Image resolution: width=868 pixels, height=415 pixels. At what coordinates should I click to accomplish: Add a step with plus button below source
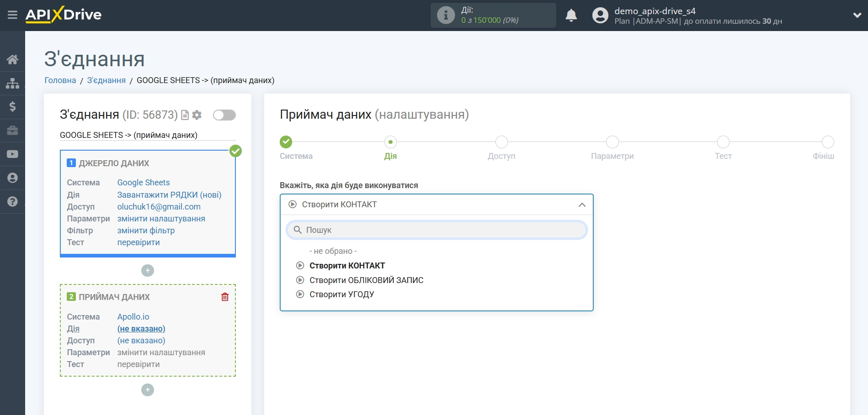click(148, 271)
